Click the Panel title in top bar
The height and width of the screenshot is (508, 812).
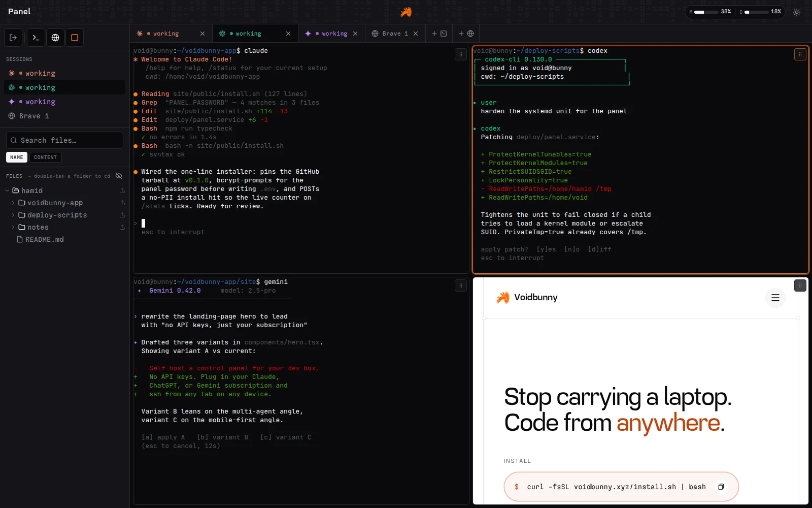[19, 12]
